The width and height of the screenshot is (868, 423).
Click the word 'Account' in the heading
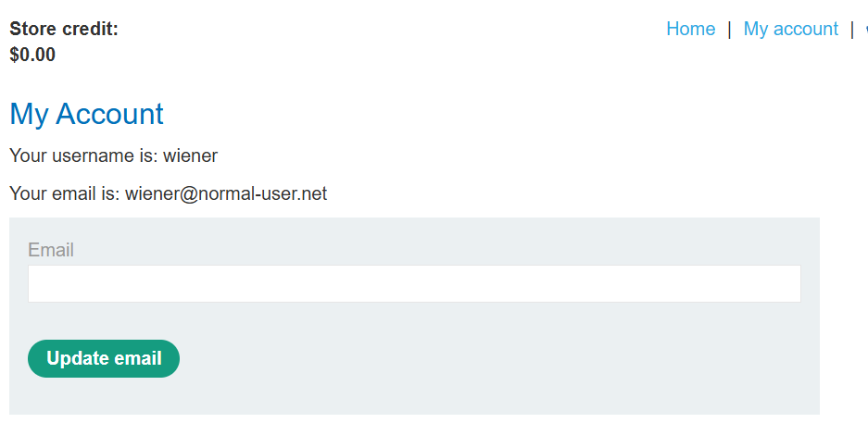tap(109, 114)
